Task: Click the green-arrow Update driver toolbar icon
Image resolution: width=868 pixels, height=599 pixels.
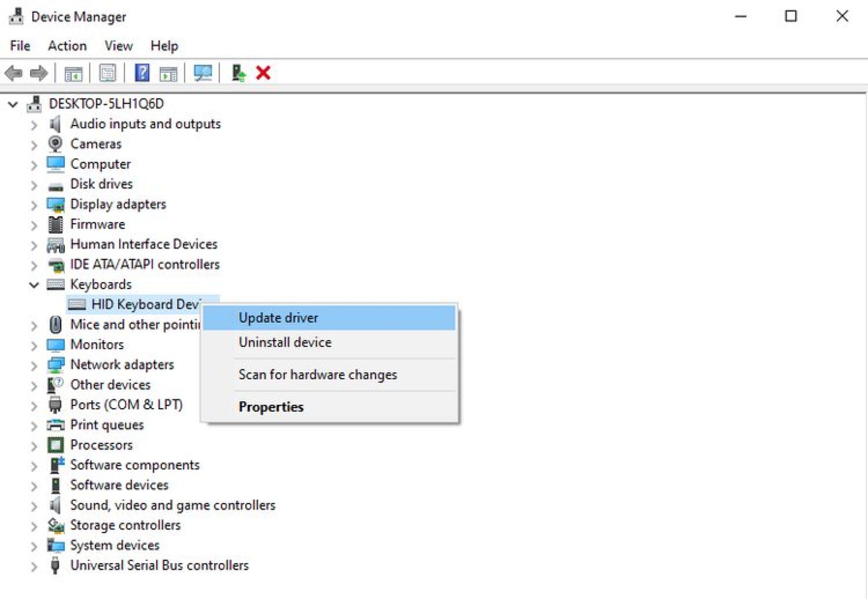Action: coord(238,73)
